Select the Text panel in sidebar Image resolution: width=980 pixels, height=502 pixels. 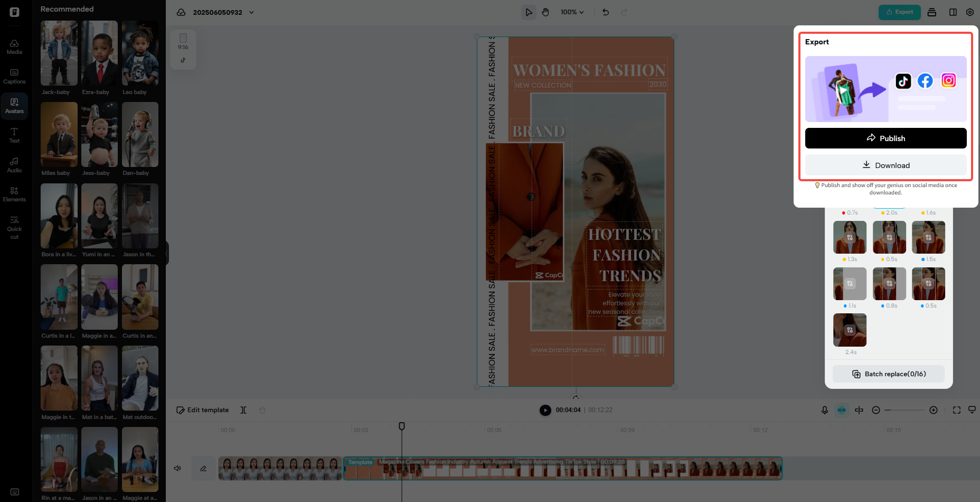[14, 135]
